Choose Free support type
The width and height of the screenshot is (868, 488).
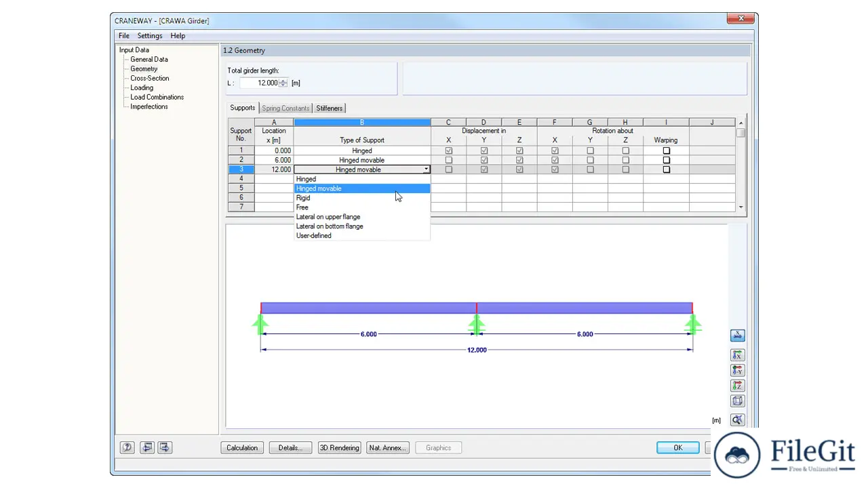[362, 207]
